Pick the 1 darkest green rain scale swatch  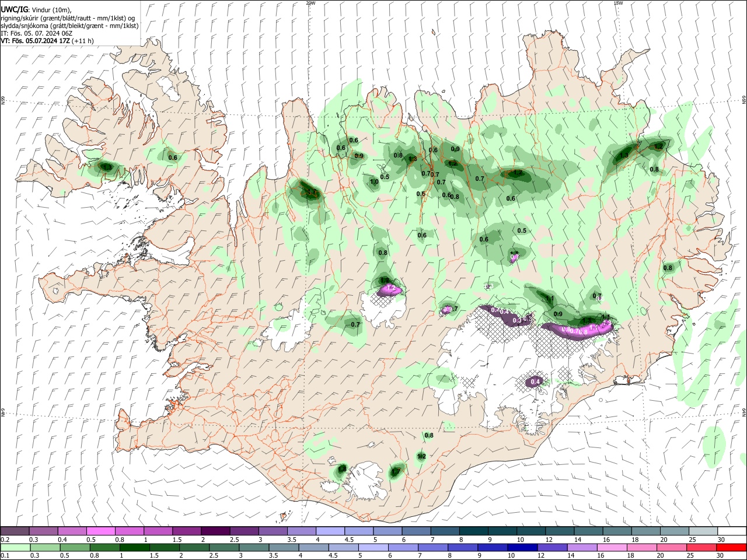point(134,547)
